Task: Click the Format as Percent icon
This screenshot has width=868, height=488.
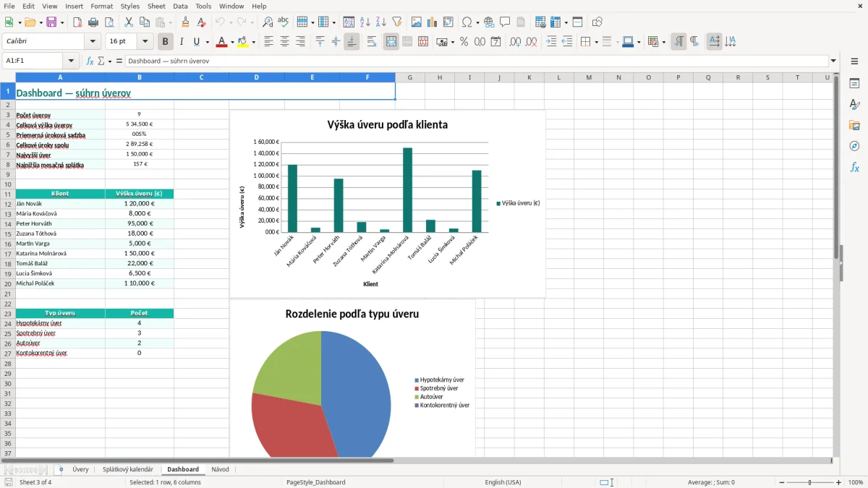Action: [x=464, y=42]
